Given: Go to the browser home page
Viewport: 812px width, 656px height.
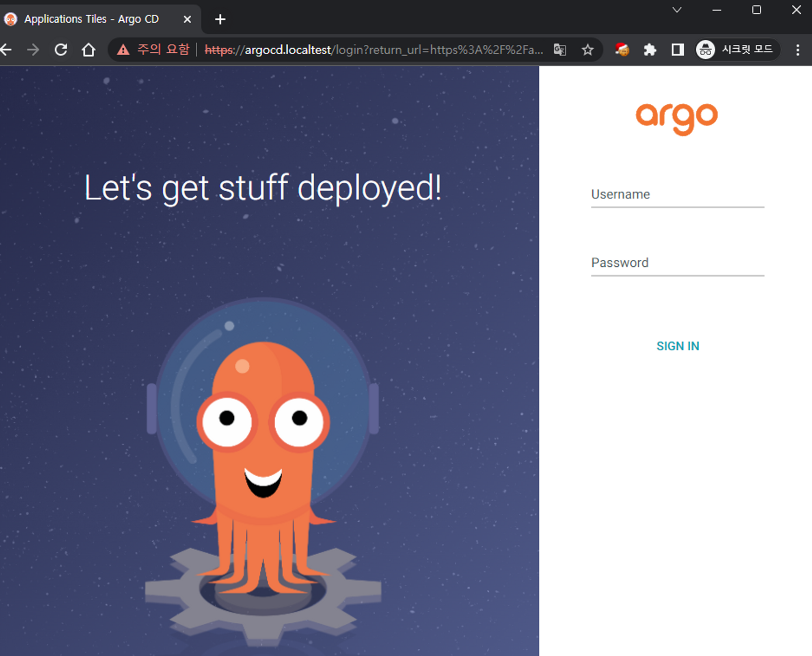Looking at the screenshot, I should coord(88,50).
